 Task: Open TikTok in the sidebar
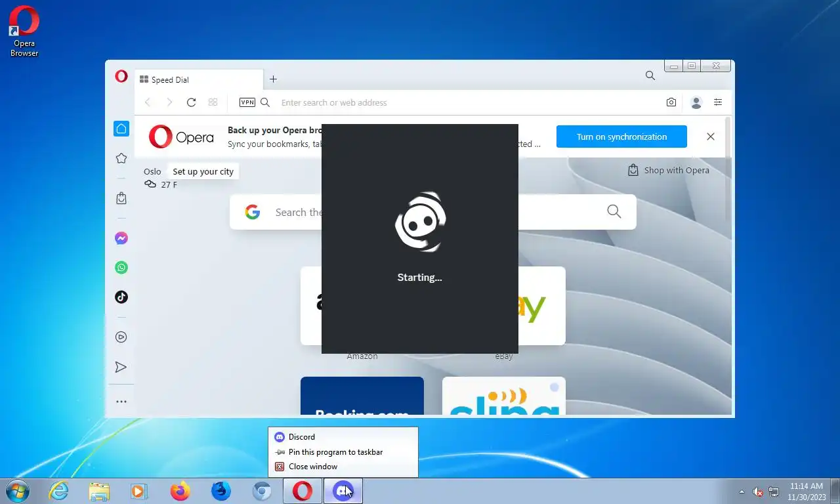click(121, 297)
